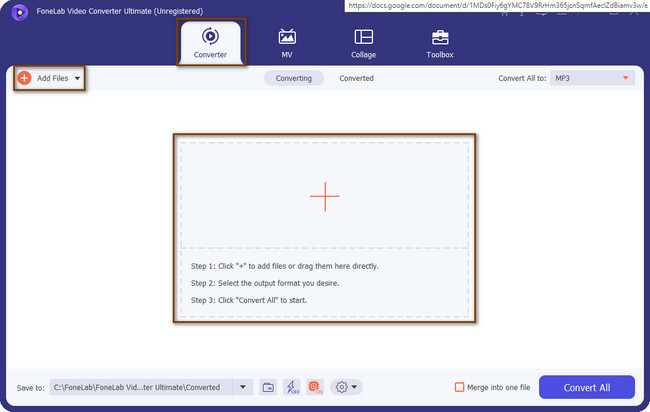Screen dimensions: 650x412
Task: Open the gear settings menu
Action: point(346,387)
